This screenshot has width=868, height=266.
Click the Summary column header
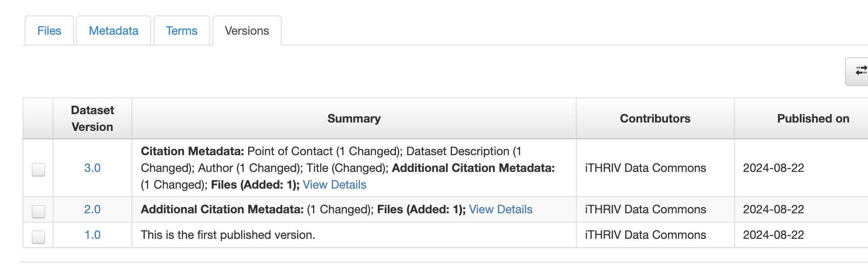point(354,119)
